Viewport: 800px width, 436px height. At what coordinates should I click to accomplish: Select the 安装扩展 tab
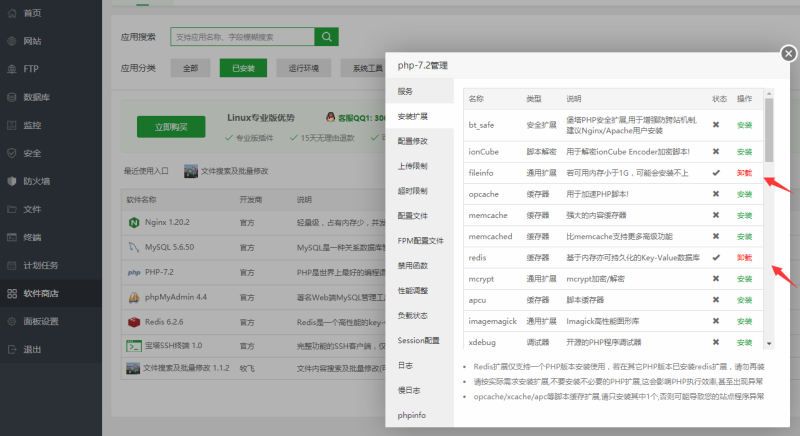click(419, 116)
